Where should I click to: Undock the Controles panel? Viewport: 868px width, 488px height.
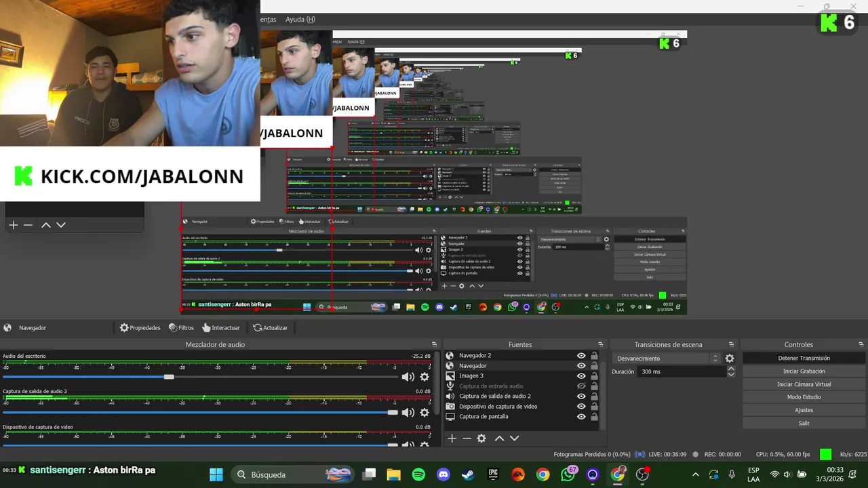click(861, 344)
